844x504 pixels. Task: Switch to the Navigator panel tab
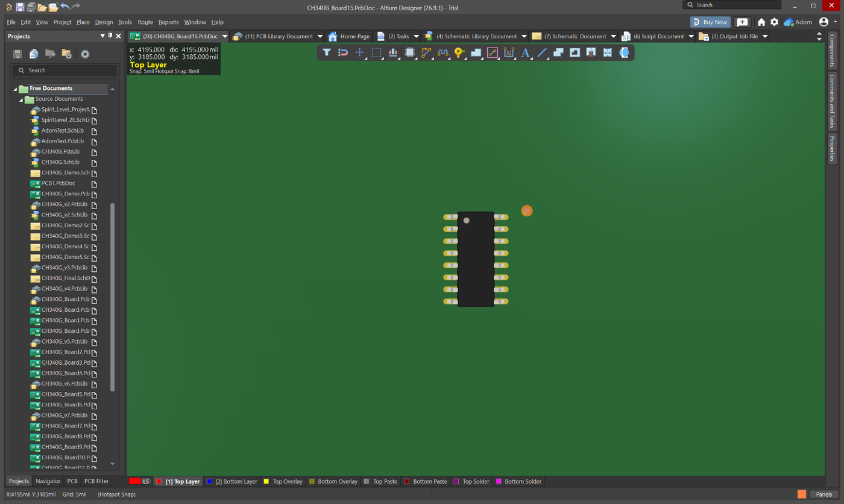pos(48,481)
